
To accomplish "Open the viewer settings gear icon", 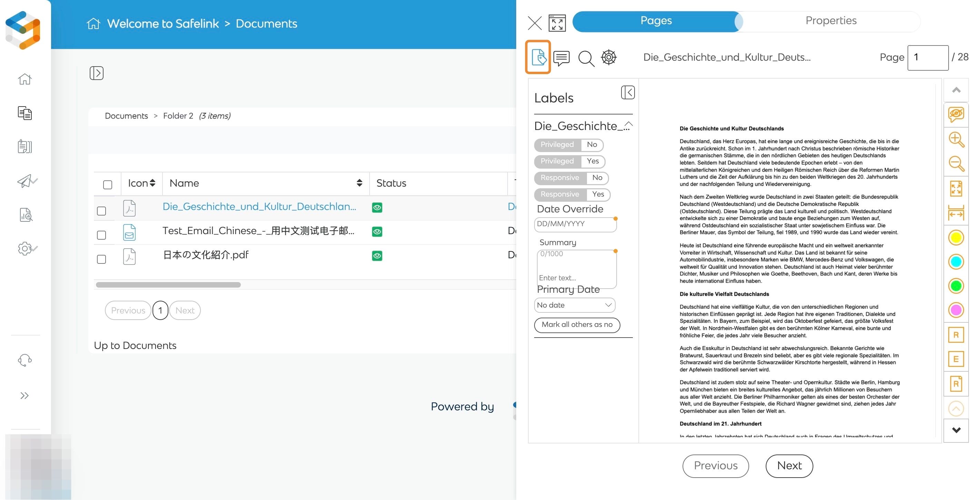I will coord(609,58).
